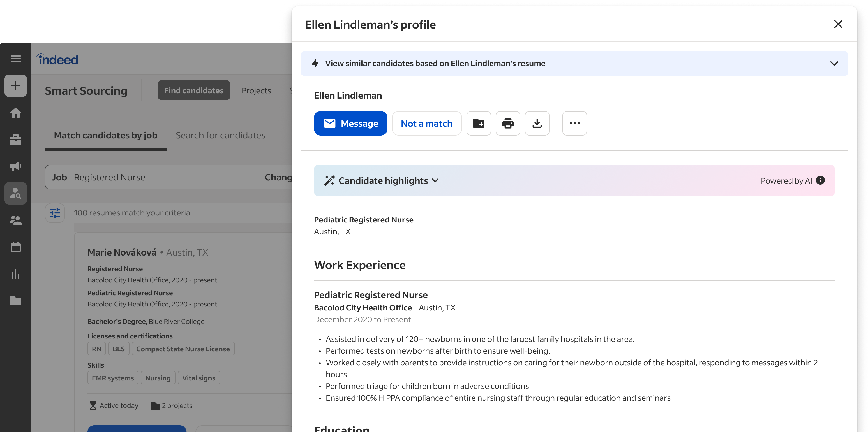Open the Job Registered Nurse selector

(x=168, y=177)
